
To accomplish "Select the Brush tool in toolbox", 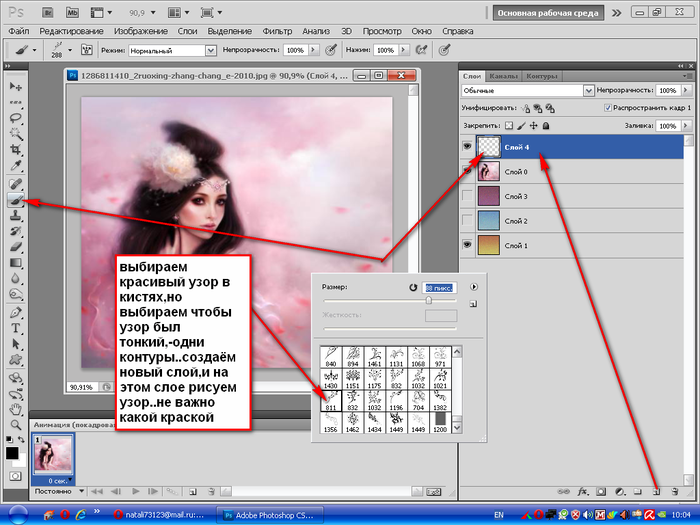I will tap(16, 200).
